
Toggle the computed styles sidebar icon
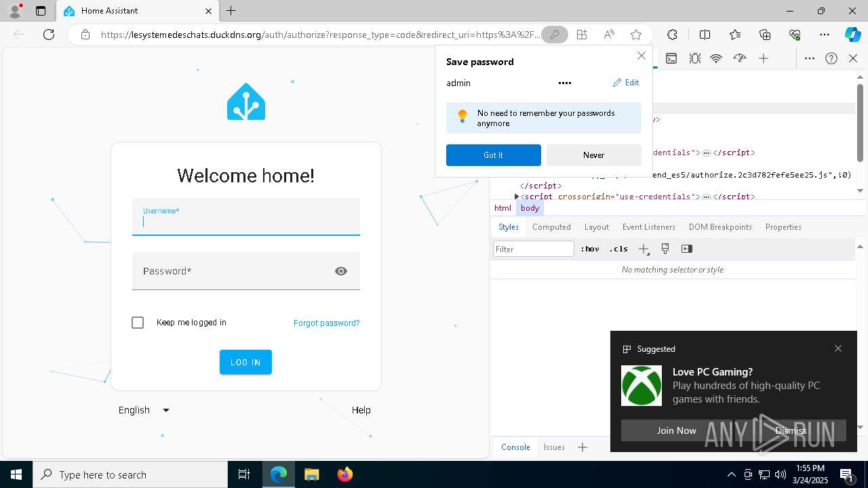click(x=687, y=249)
